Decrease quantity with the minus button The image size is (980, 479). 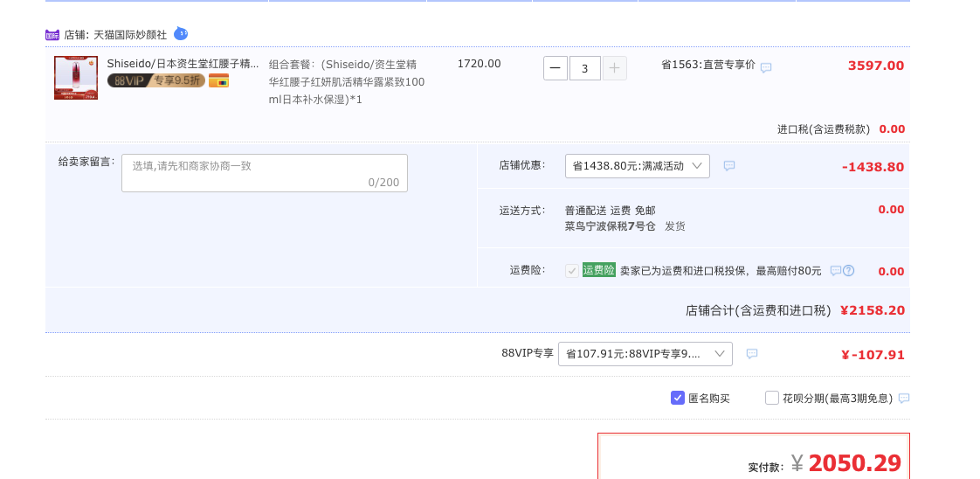[556, 68]
